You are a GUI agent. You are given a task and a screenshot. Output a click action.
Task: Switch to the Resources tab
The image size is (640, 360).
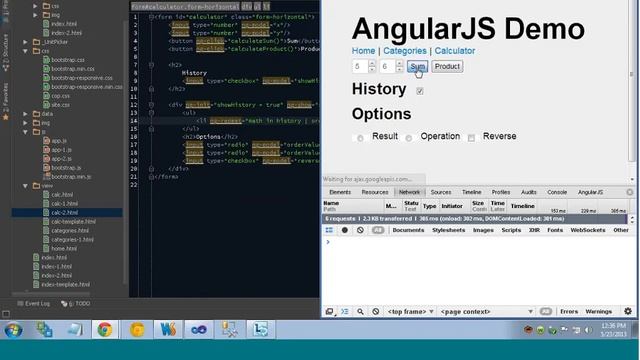[x=375, y=192]
